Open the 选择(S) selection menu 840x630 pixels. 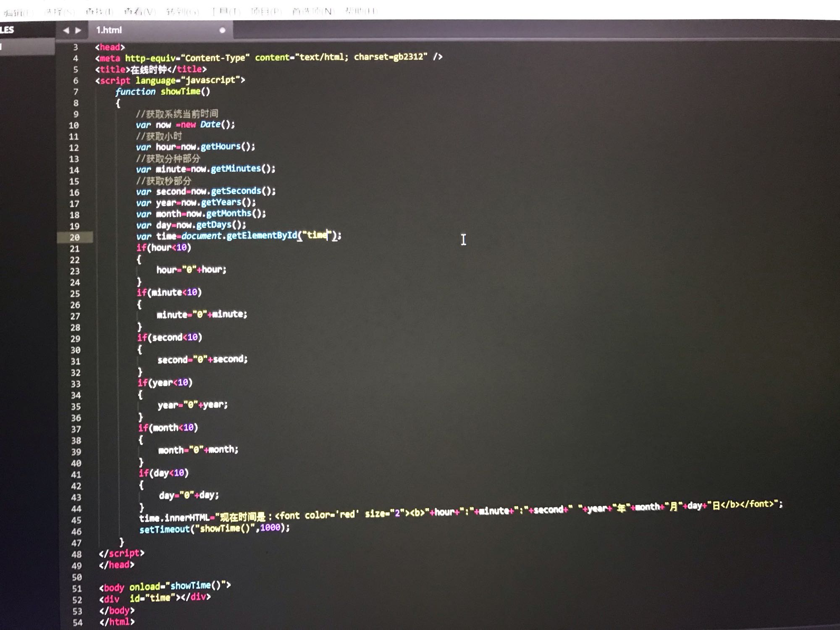coord(60,11)
